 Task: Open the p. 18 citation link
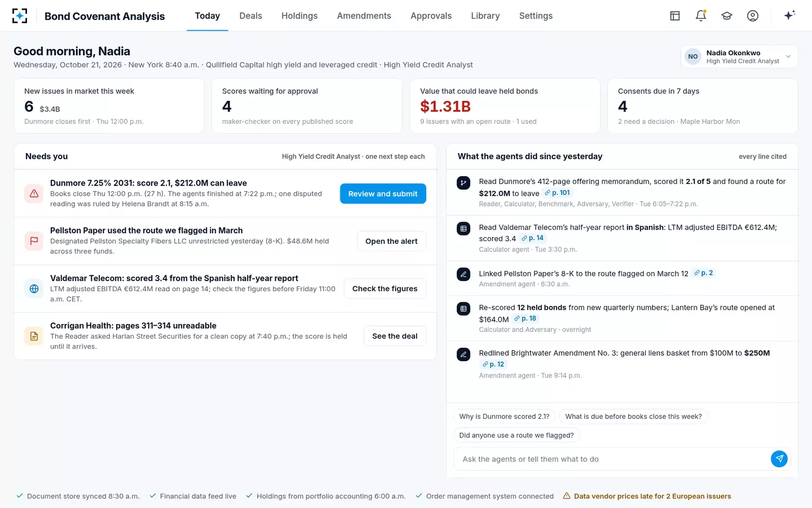(x=525, y=319)
